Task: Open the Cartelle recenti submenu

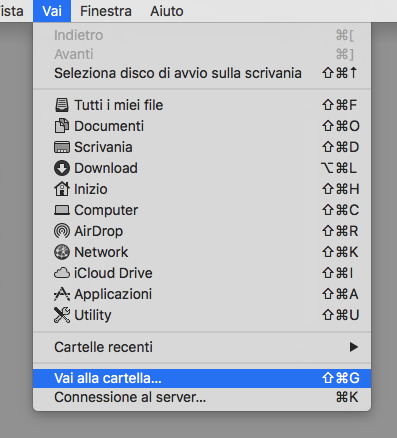Action: [202, 347]
